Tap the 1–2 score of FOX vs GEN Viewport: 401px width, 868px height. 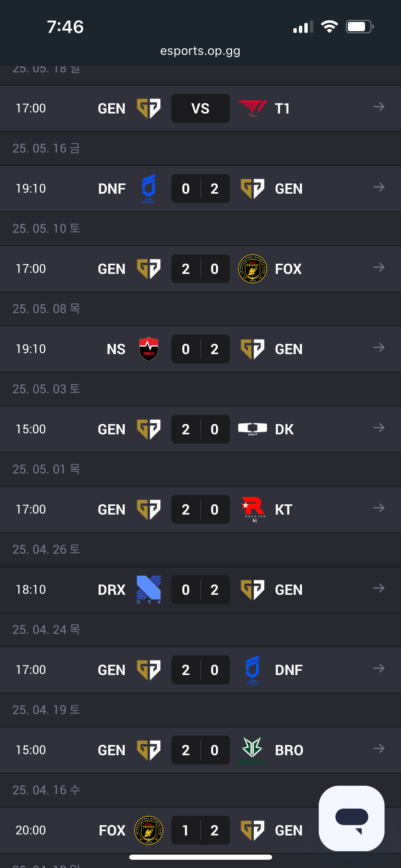pos(200,830)
